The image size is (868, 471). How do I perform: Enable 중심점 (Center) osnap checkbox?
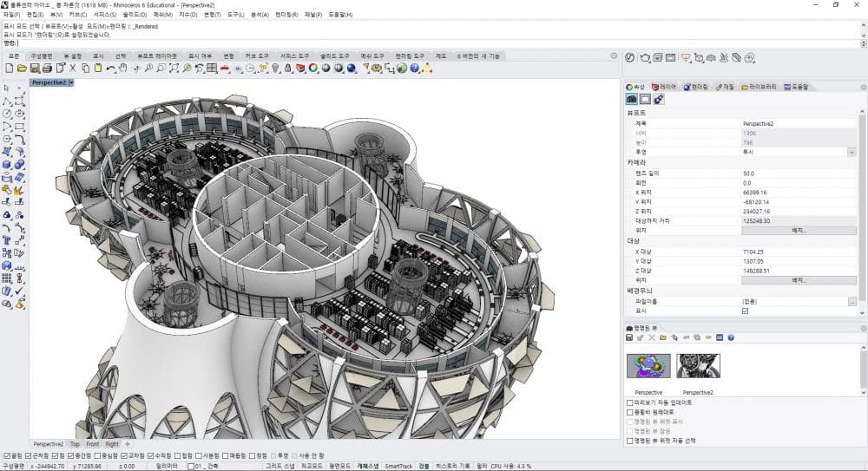97,455
